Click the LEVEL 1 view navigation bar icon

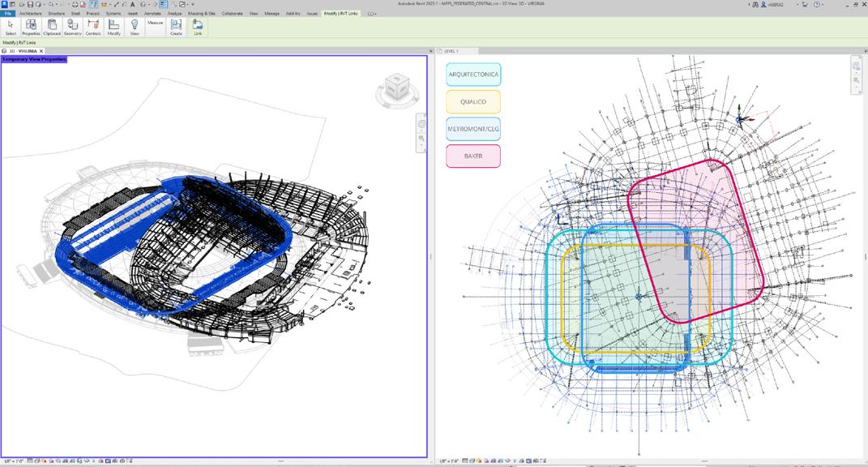[857, 66]
